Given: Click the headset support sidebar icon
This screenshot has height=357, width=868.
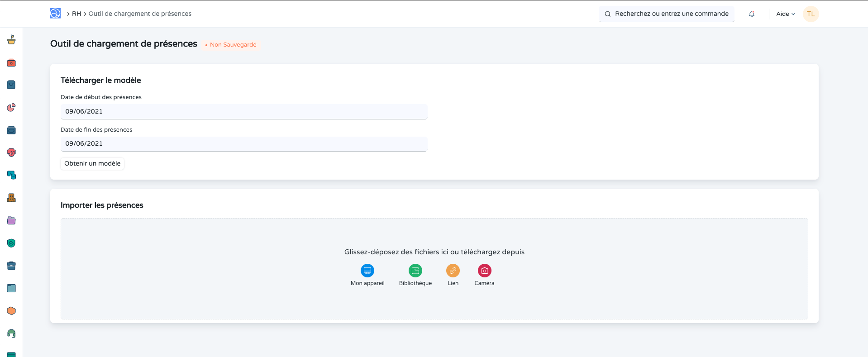Looking at the screenshot, I should pyautogui.click(x=11, y=333).
